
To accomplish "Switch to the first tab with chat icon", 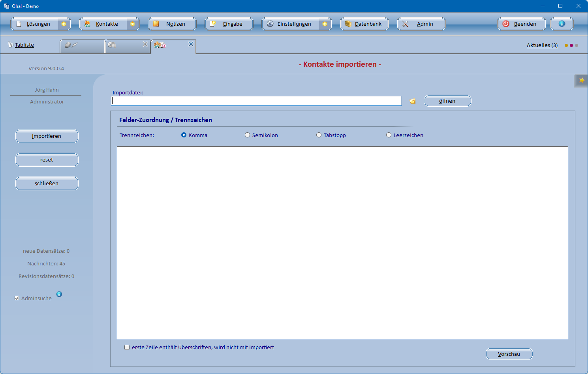I will pos(82,46).
